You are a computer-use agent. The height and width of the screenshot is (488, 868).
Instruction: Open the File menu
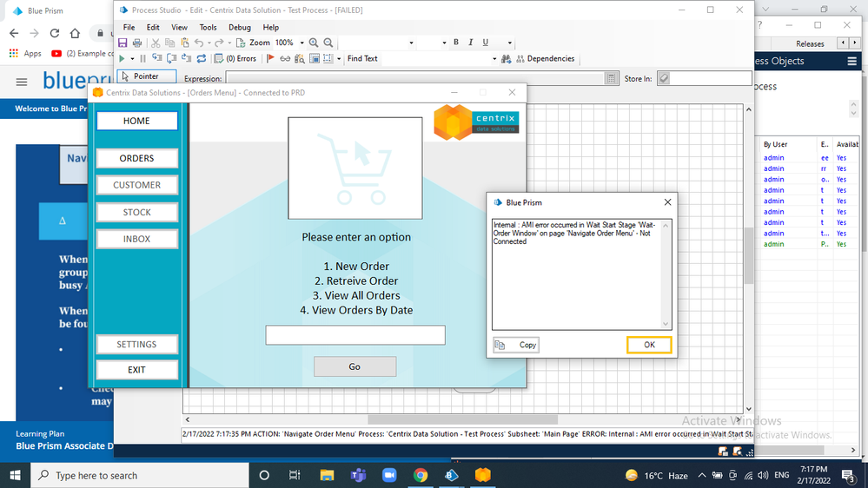(129, 27)
